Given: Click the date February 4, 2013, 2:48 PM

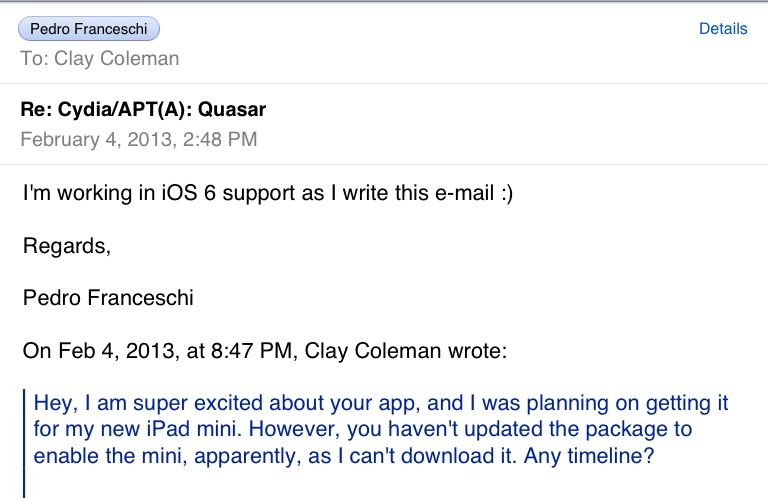Looking at the screenshot, I should click(139, 140).
